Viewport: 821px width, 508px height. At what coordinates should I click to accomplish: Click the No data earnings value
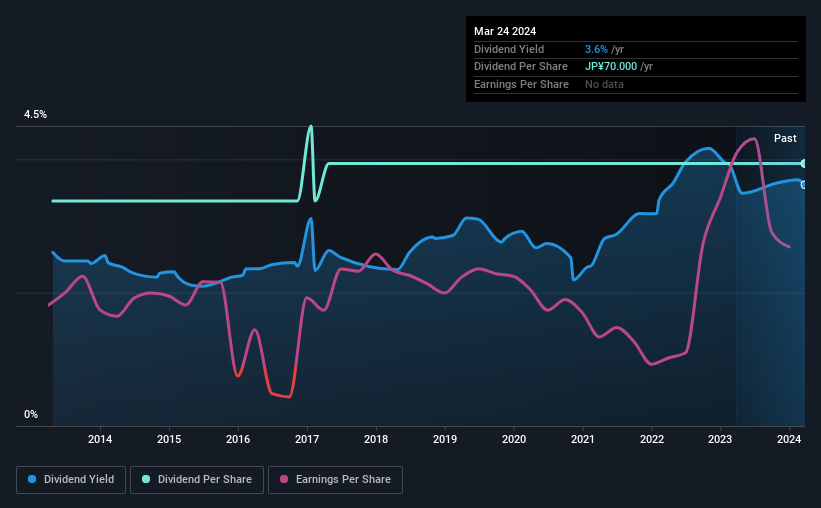(x=604, y=84)
